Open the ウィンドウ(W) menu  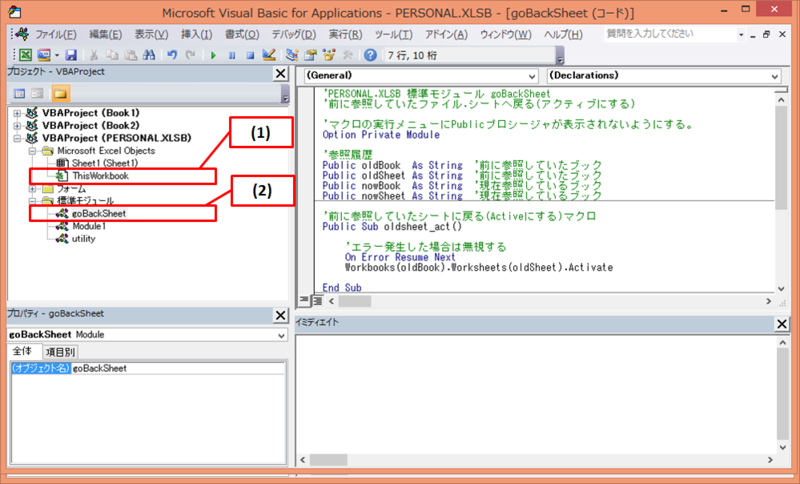coord(506,35)
